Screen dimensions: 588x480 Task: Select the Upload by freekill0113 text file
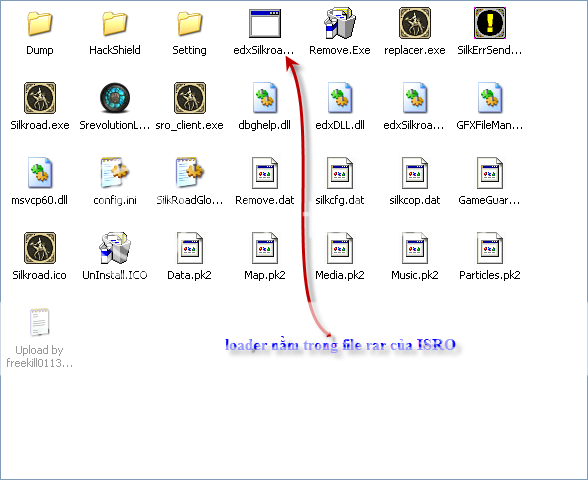40,322
